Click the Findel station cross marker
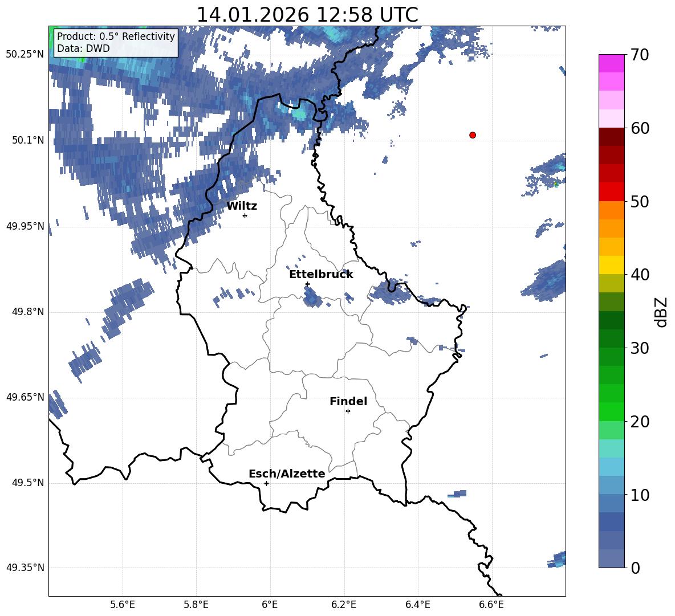The image size is (675, 616). point(348,411)
